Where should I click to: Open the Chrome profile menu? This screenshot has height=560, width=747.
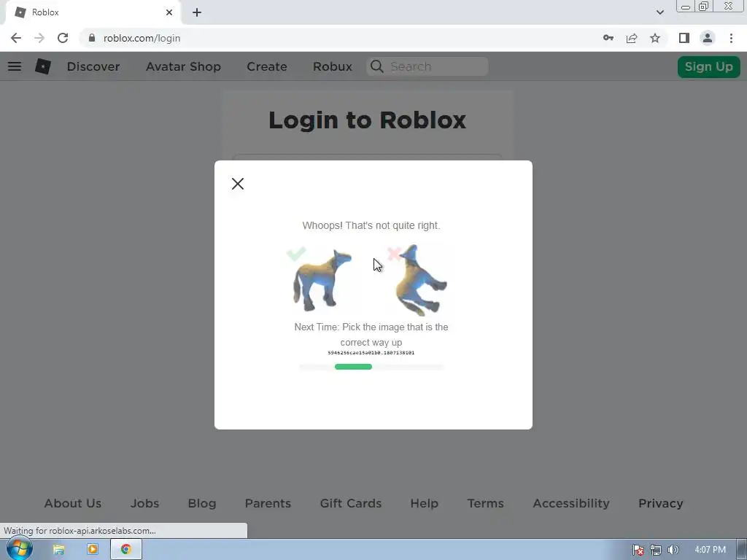pos(708,38)
